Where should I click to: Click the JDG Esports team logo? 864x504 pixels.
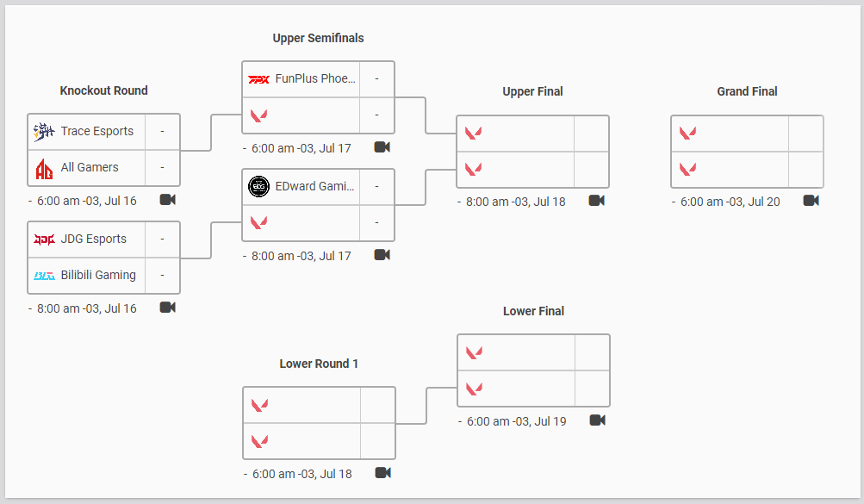[x=44, y=240]
